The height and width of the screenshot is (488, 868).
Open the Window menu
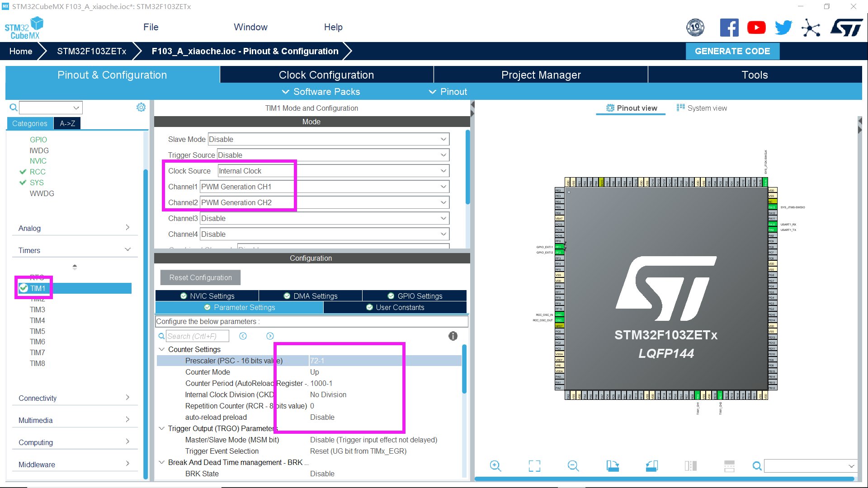click(x=250, y=27)
